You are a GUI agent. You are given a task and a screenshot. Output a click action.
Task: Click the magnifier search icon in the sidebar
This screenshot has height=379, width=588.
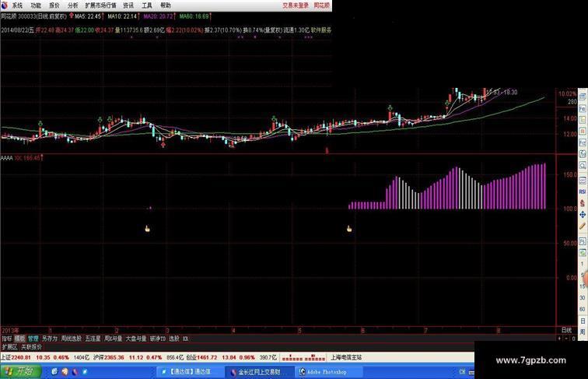583,165
